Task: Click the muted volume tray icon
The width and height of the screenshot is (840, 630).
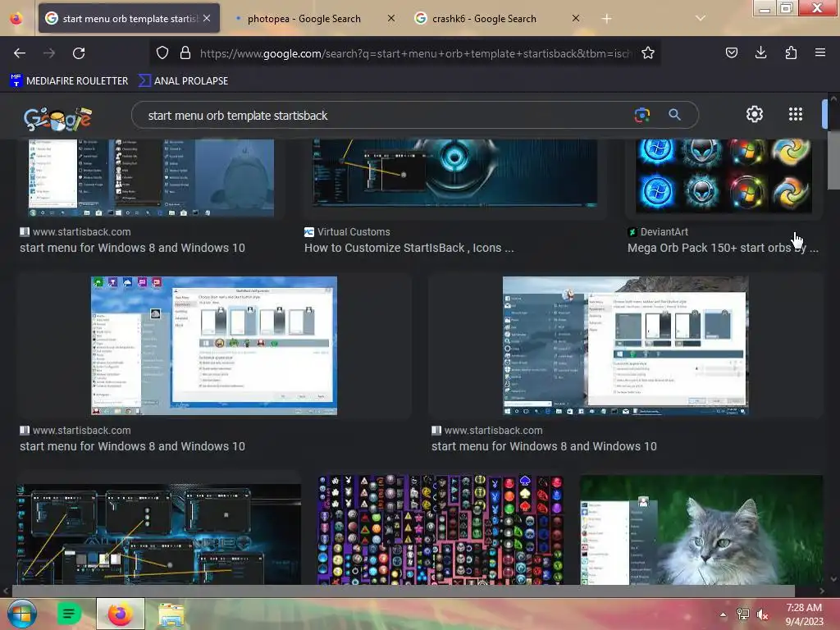Action: 763,614
